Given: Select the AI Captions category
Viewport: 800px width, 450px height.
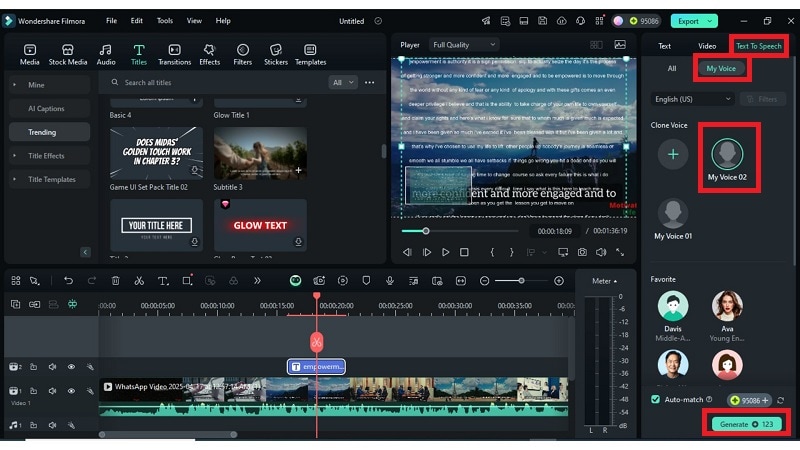Looking at the screenshot, I should point(49,108).
